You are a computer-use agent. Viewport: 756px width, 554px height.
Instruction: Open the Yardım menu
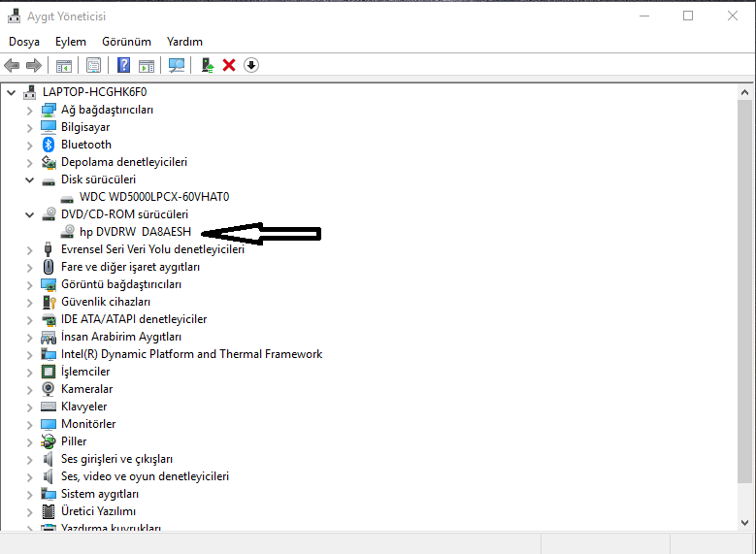click(x=184, y=42)
